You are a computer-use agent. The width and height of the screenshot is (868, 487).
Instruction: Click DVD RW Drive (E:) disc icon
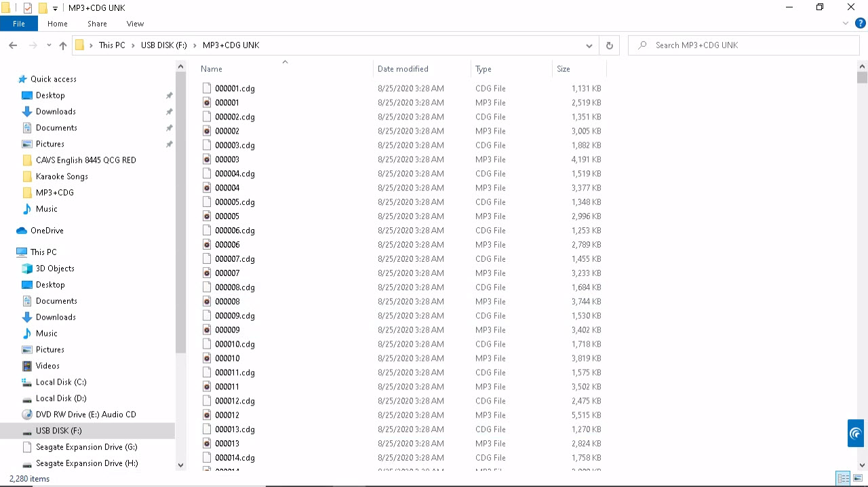coord(27,414)
